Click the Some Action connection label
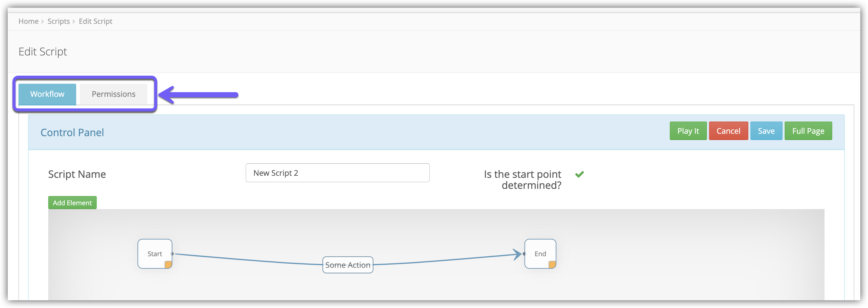 [348, 265]
